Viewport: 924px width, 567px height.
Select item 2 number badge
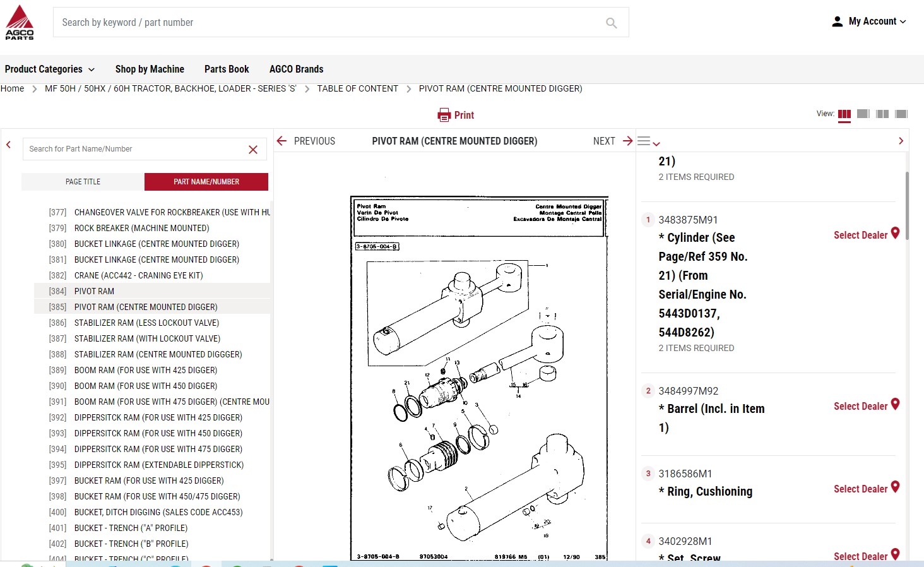tap(648, 391)
